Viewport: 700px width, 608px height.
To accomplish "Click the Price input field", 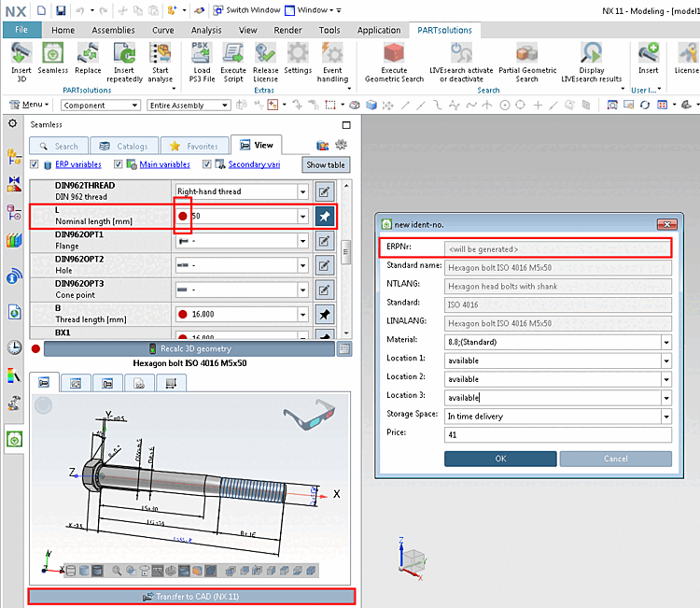I will point(557,434).
